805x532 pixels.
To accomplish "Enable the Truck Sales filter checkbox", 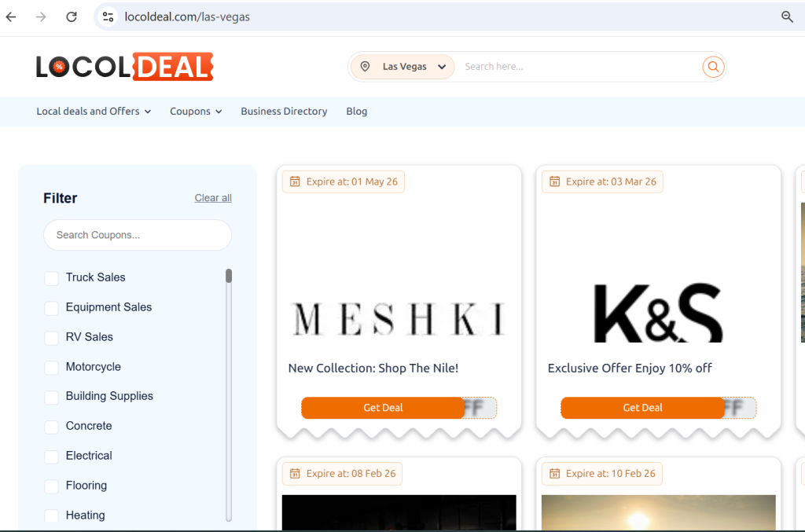I will pos(51,277).
